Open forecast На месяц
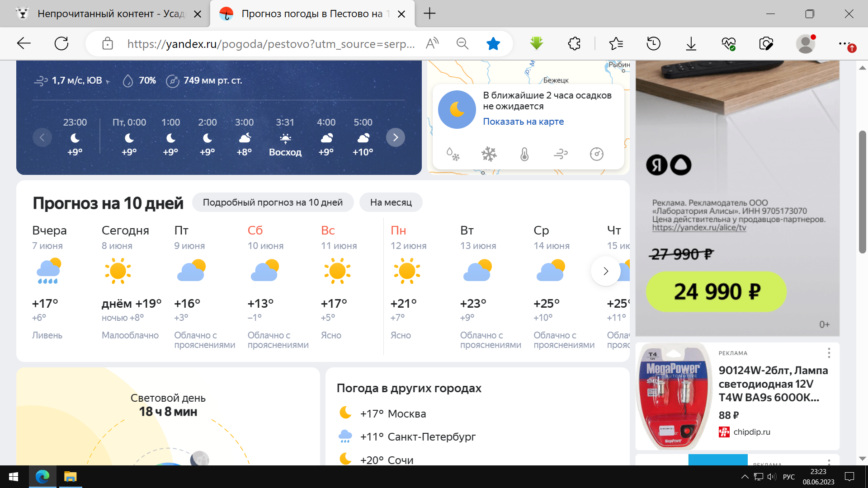 391,202
